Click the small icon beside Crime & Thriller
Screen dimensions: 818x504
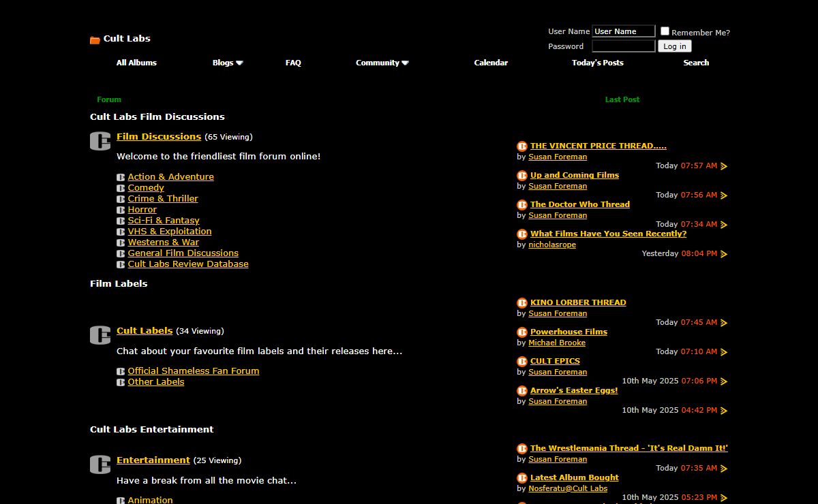pos(121,200)
